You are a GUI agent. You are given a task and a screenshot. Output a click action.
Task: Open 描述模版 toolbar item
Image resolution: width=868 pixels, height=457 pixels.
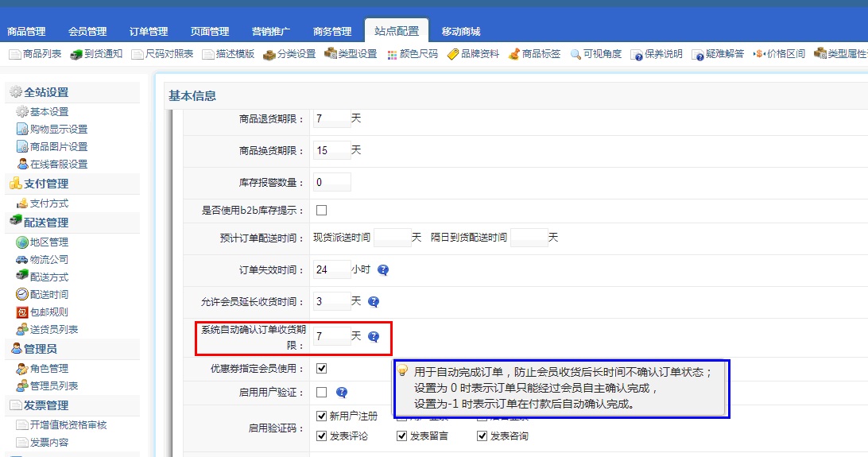coord(228,54)
